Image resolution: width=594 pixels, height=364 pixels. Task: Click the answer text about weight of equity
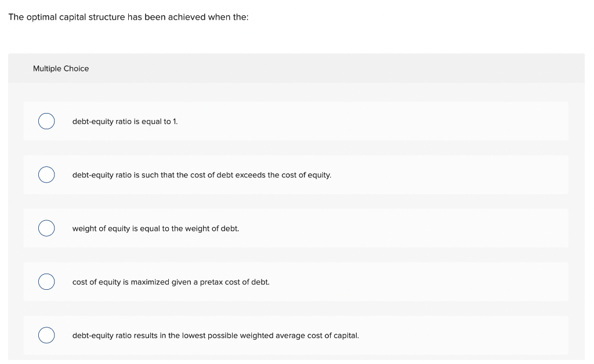click(155, 228)
